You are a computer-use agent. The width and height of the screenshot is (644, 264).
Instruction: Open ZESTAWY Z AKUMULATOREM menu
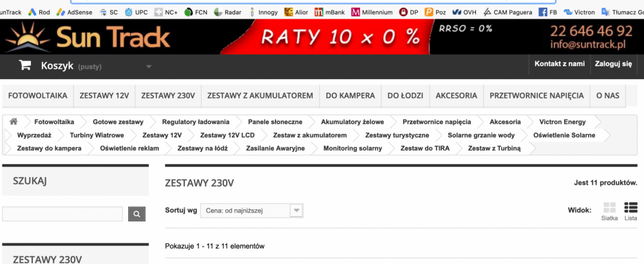(x=260, y=96)
